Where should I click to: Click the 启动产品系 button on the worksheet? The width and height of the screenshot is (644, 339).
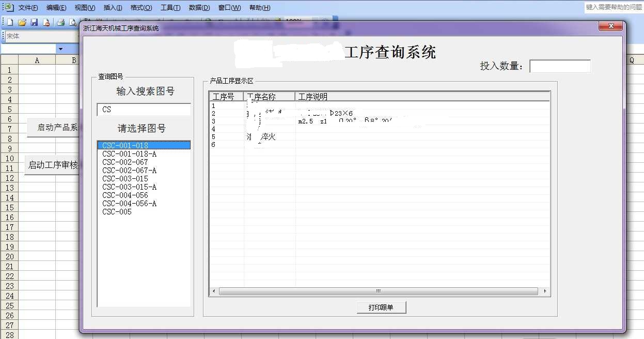pos(53,128)
